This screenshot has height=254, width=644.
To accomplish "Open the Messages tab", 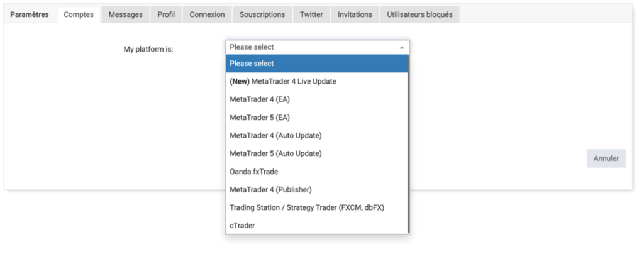I will point(125,14).
